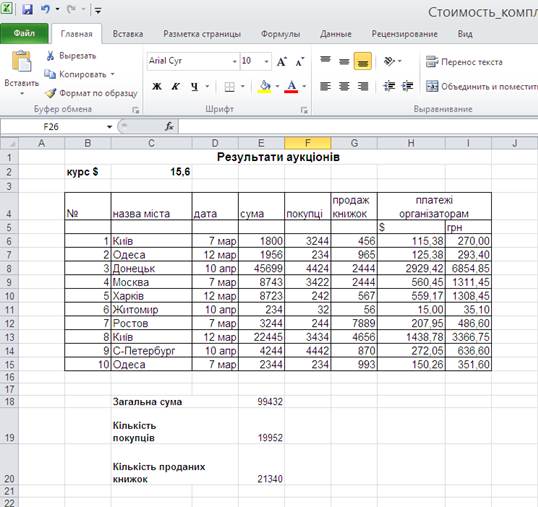Switch to the Разметка страницы tab
The image size is (538, 507).
click(202, 34)
